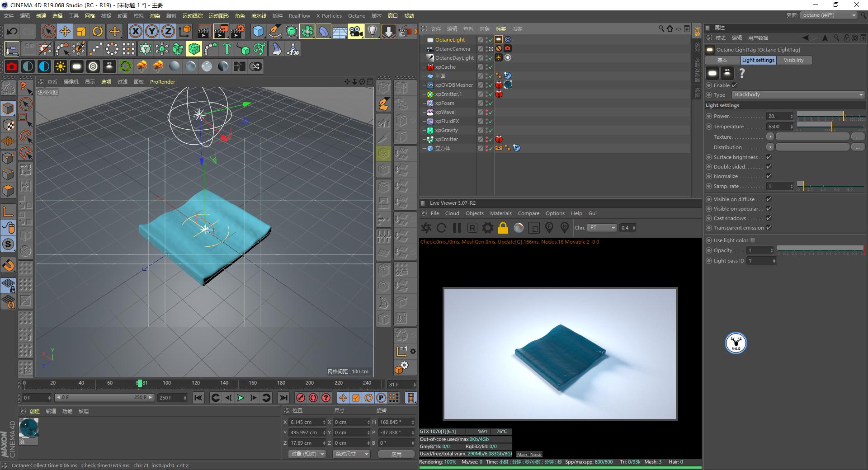The image size is (868, 470).
Task: Enable the Cast shadows checkbox
Action: (769, 218)
